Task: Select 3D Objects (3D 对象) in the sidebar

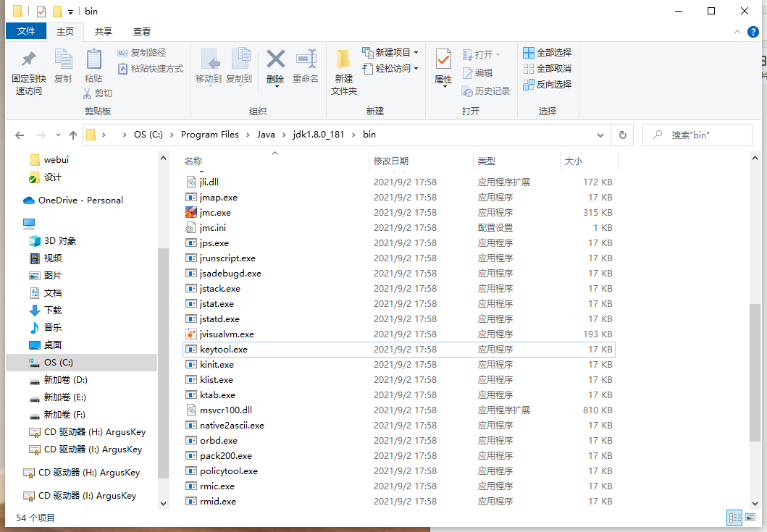Action: click(x=53, y=241)
